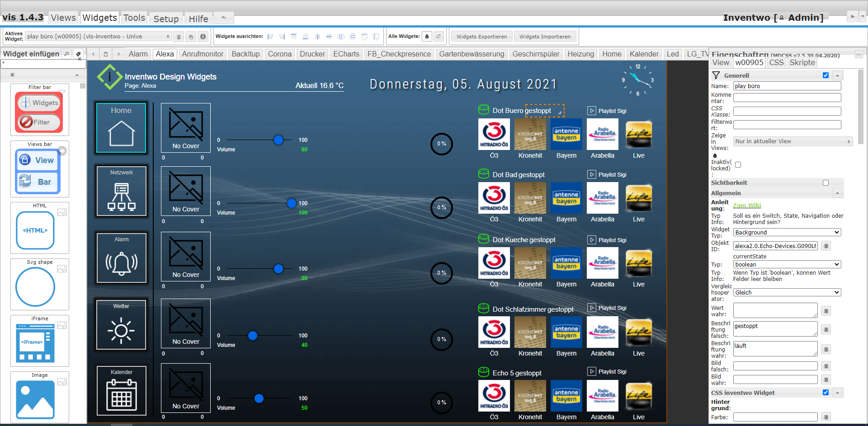Viewport: 868px width, 426px height.
Task: Open the Home navigation tile
Action: coord(121,128)
